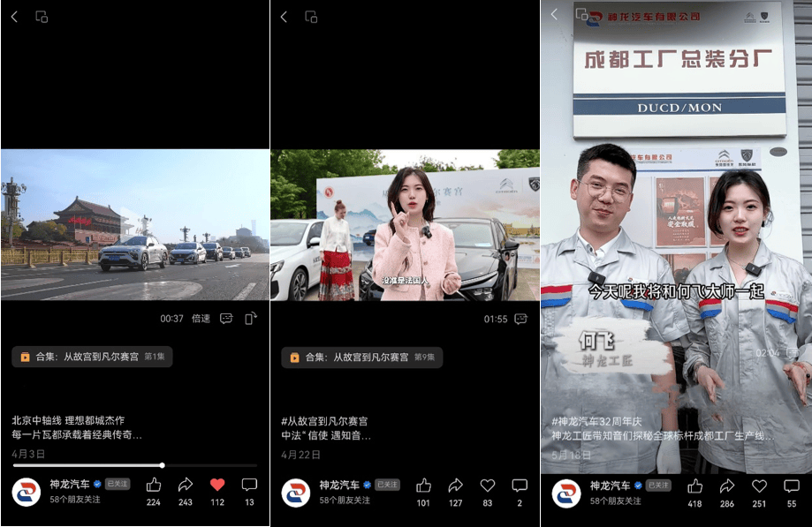812x527 pixels.
Task: Toggle danmaku comments on the first video
Action: 226,319
